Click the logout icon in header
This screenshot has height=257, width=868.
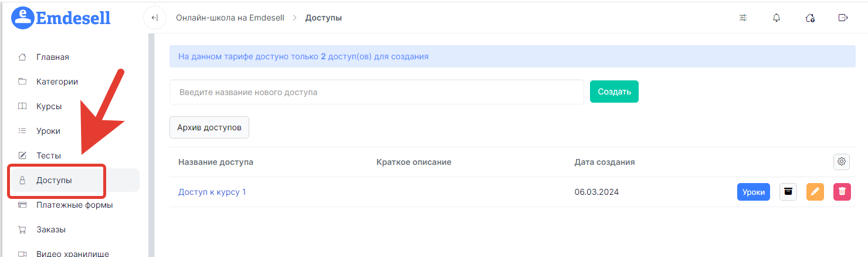843,18
